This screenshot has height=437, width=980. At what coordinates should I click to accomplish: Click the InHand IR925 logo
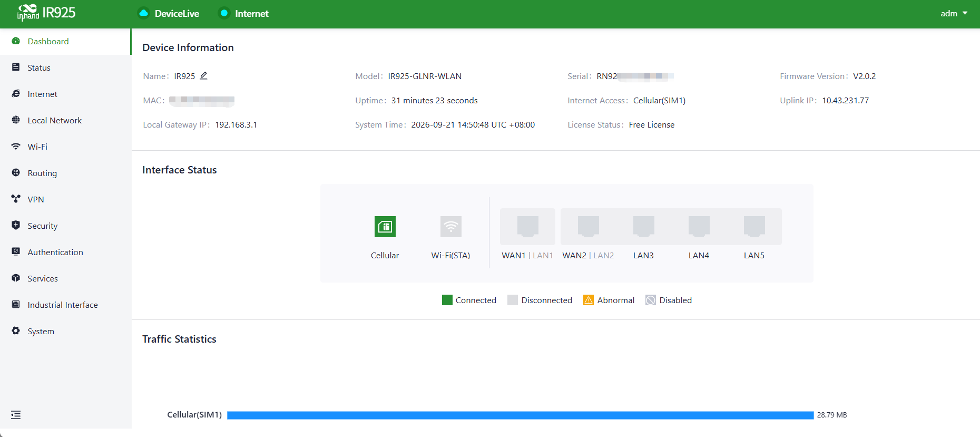coord(46,13)
